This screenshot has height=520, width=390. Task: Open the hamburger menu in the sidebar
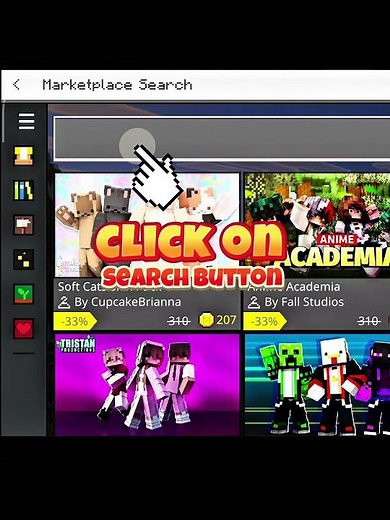coord(26,121)
